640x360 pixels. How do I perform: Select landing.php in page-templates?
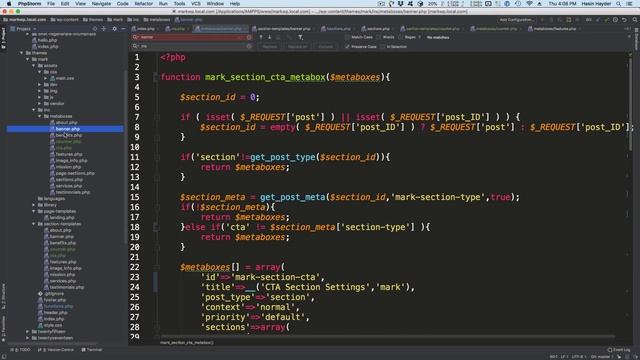click(62, 218)
